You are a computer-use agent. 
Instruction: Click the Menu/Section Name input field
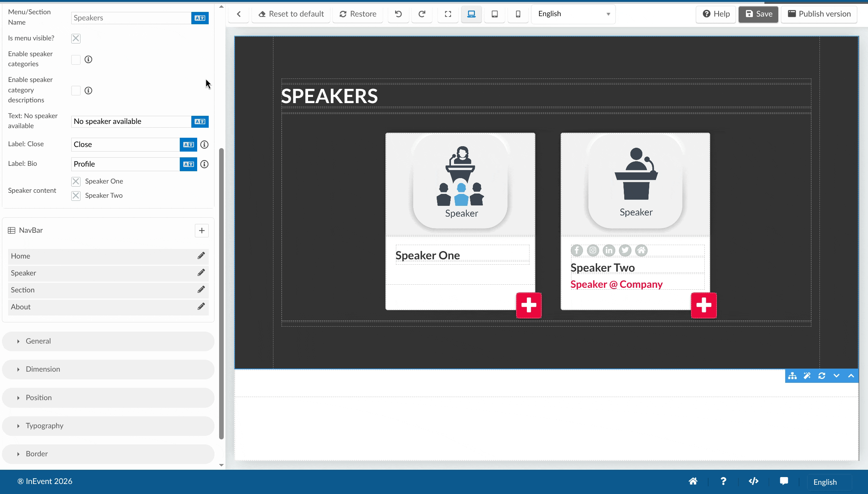[131, 18]
